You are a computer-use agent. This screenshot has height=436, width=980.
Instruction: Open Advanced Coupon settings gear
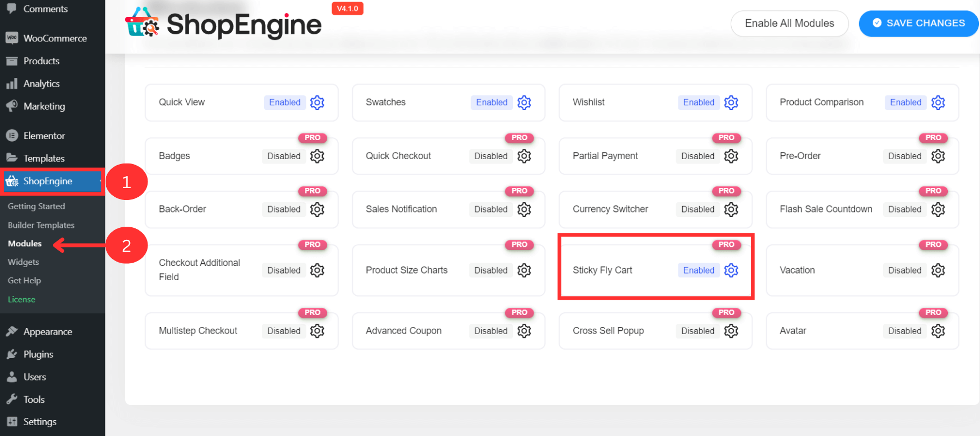pos(524,331)
